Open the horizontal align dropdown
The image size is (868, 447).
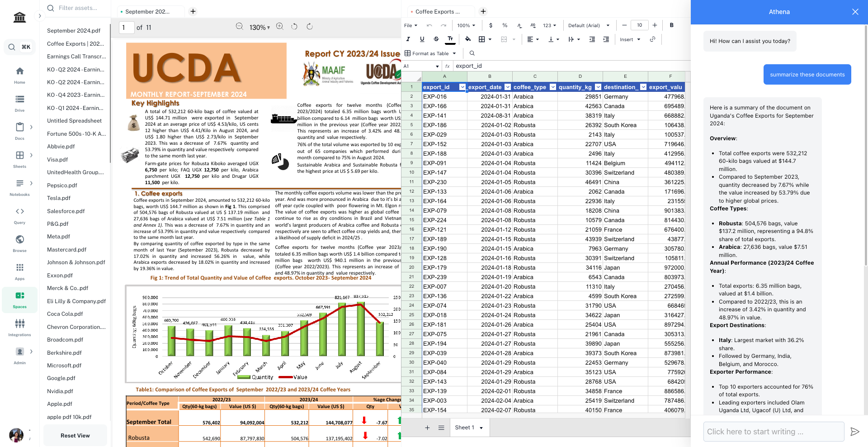tap(533, 39)
